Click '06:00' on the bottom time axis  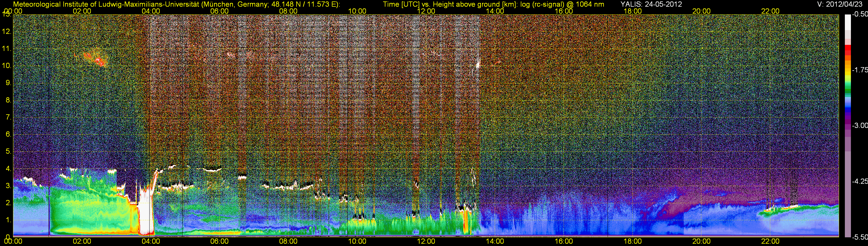tap(219, 242)
